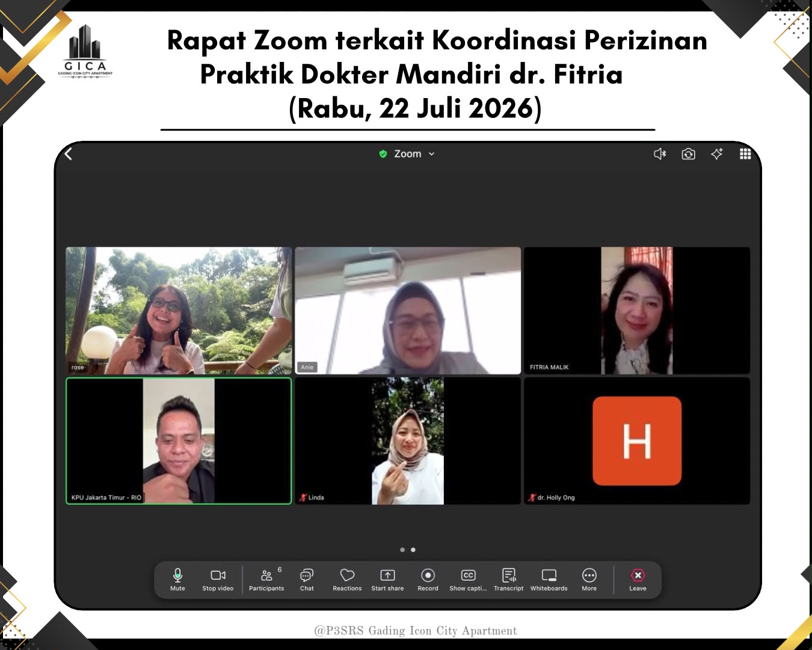Open Whiteboards
Viewport: 812px width, 650px height.
coord(549,580)
